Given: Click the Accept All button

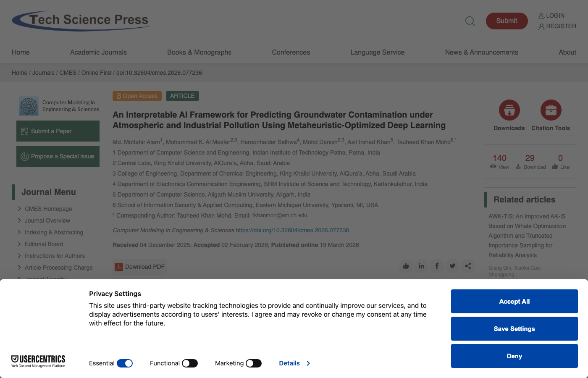Looking at the screenshot, I should coord(514,301).
